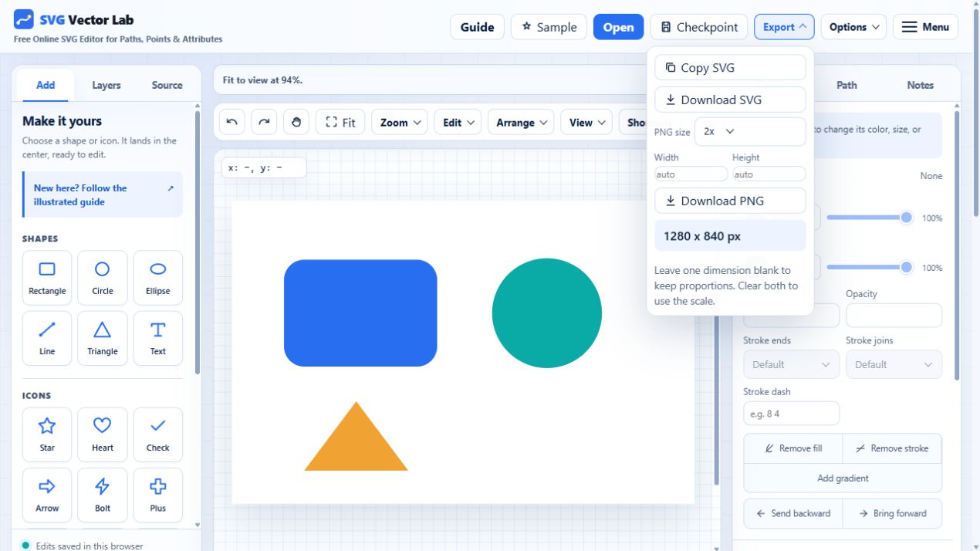Switch to the Source tab
This screenshot has height=551, width=980.
pos(167,85)
